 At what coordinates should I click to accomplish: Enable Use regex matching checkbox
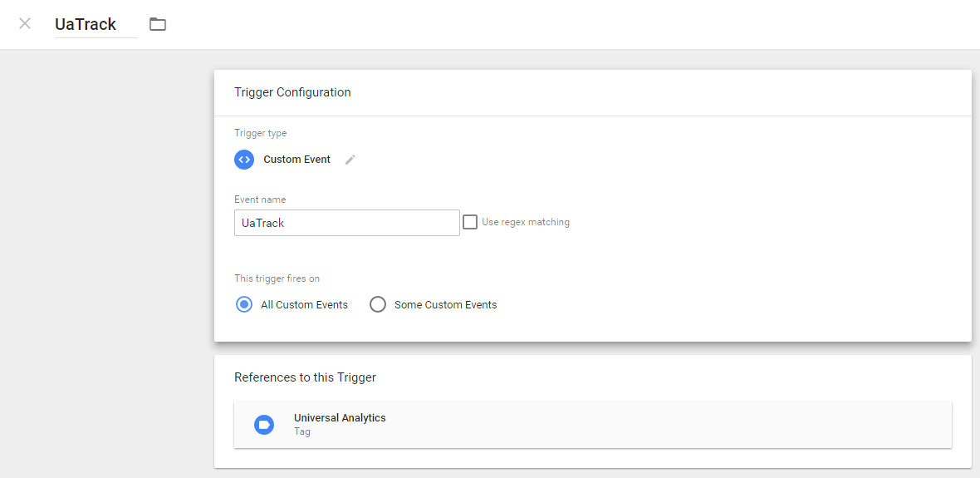[470, 221]
